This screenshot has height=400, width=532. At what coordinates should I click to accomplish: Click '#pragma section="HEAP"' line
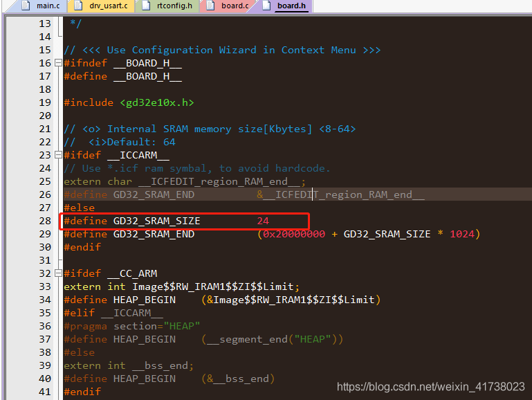pos(132,326)
